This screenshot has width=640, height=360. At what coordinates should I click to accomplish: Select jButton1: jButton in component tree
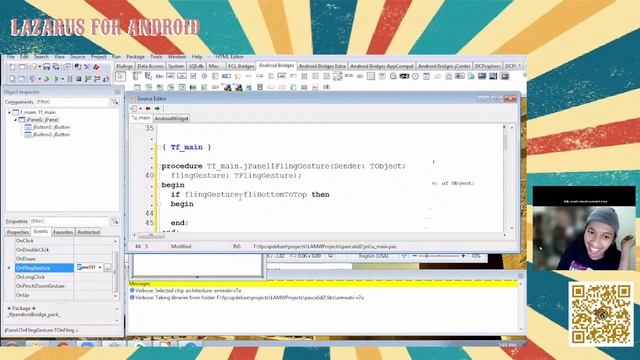click(47, 127)
